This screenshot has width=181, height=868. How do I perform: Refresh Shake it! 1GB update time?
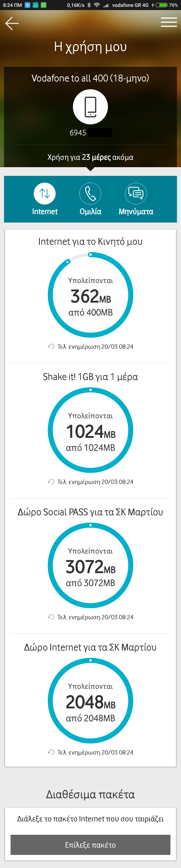pyautogui.click(x=51, y=481)
